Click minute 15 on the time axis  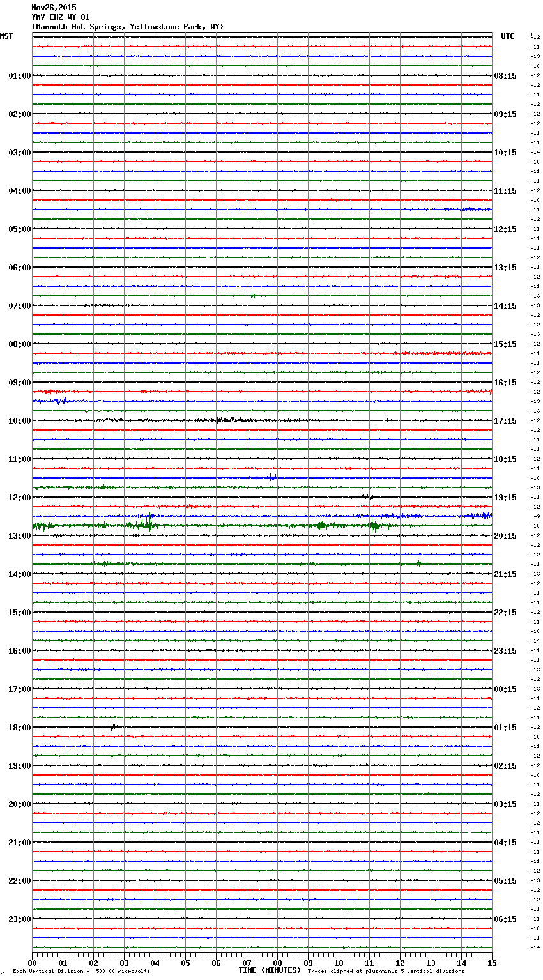pyautogui.click(x=492, y=963)
